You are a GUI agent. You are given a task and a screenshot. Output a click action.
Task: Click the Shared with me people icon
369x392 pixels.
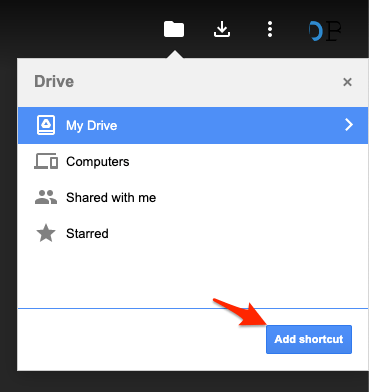point(46,197)
